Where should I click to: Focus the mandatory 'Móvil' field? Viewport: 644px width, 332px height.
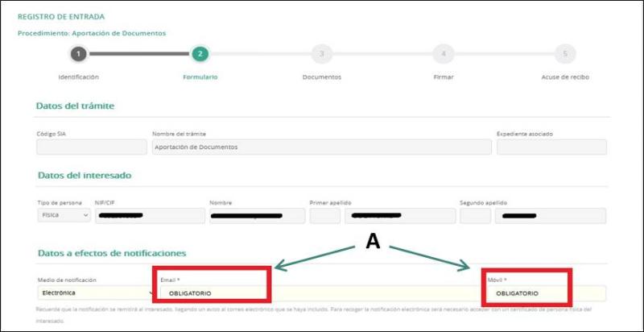[x=528, y=293]
